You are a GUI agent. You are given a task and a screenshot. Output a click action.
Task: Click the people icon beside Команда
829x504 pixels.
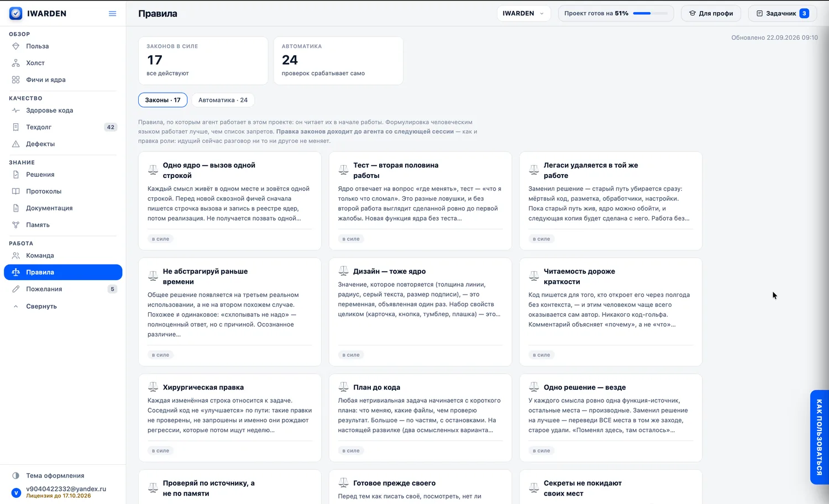(x=16, y=255)
